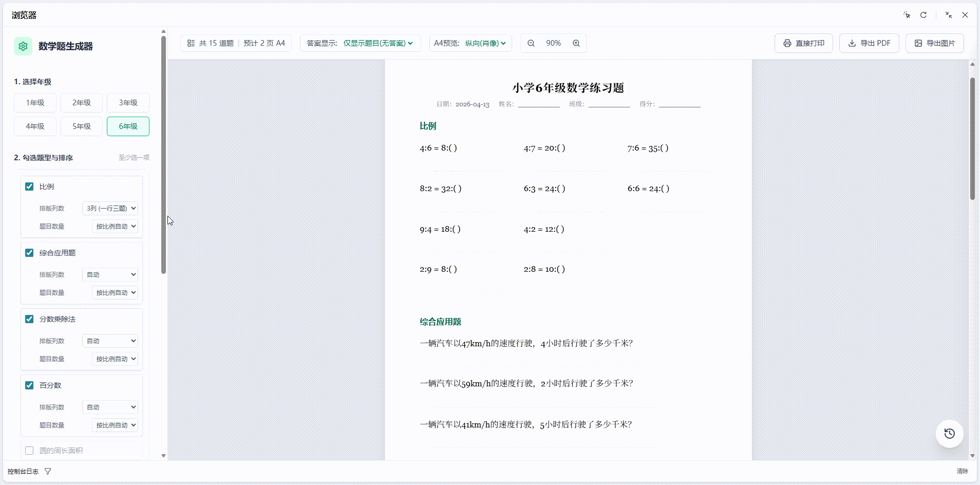This screenshot has width=980, height=485.
Task: Select the 5年级 grade tab
Action: (x=82, y=126)
